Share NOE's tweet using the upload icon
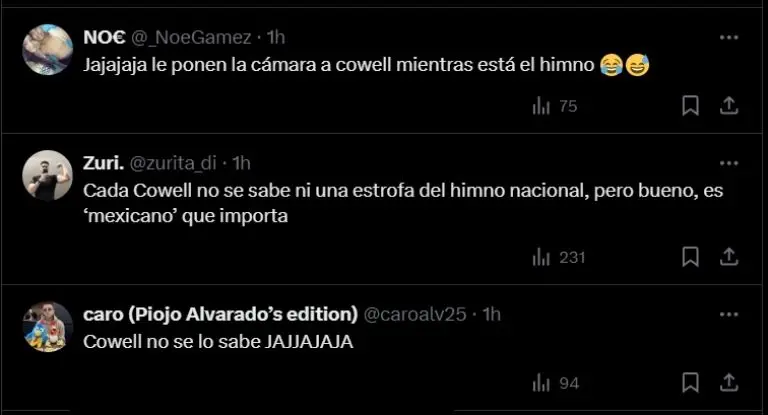The height and width of the screenshot is (415, 768). 729,105
